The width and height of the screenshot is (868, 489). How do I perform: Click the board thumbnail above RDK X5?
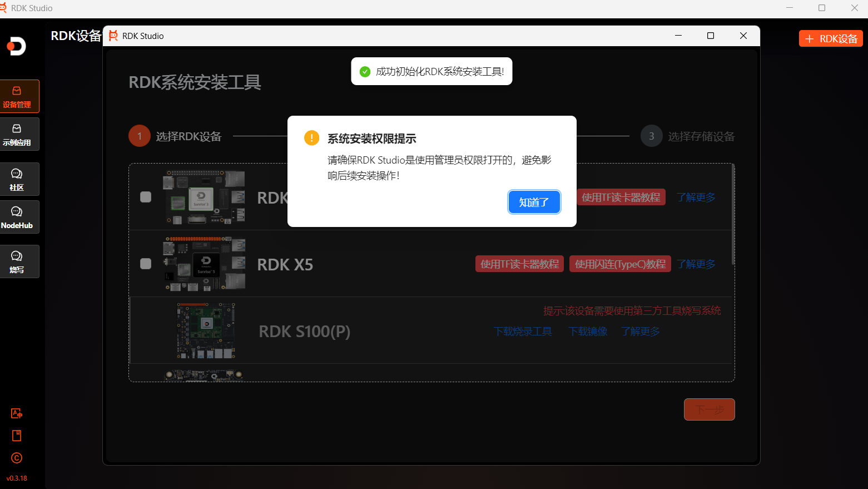pos(204,197)
